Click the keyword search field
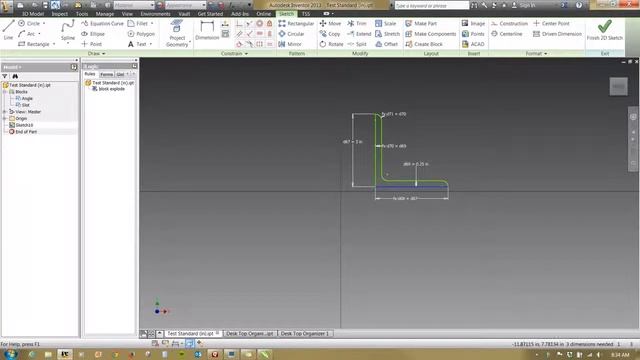This screenshot has width=640, height=360. pyautogui.click(x=431, y=5)
